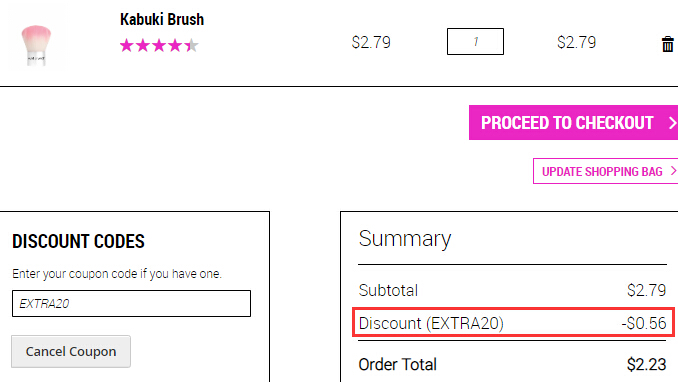
Task: Click the Discount Codes heading
Action: click(x=78, y=241)
